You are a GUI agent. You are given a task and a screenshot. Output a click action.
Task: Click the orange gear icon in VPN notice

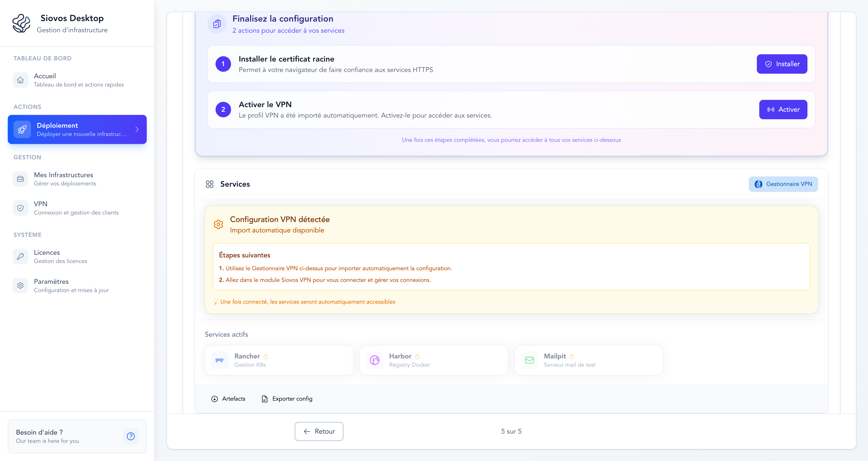(218, 224)
